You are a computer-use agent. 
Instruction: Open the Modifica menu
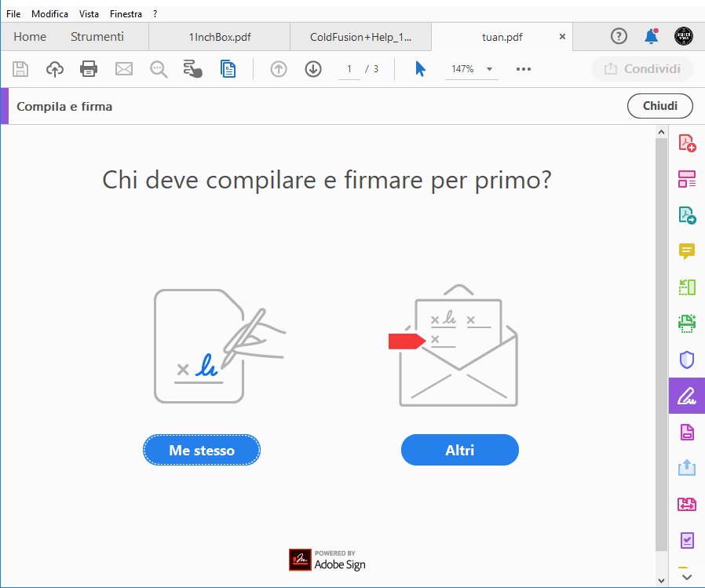click(49, 13)
